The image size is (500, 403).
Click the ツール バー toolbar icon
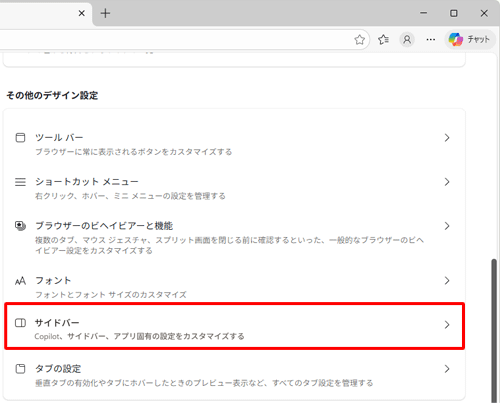(20, 138)
